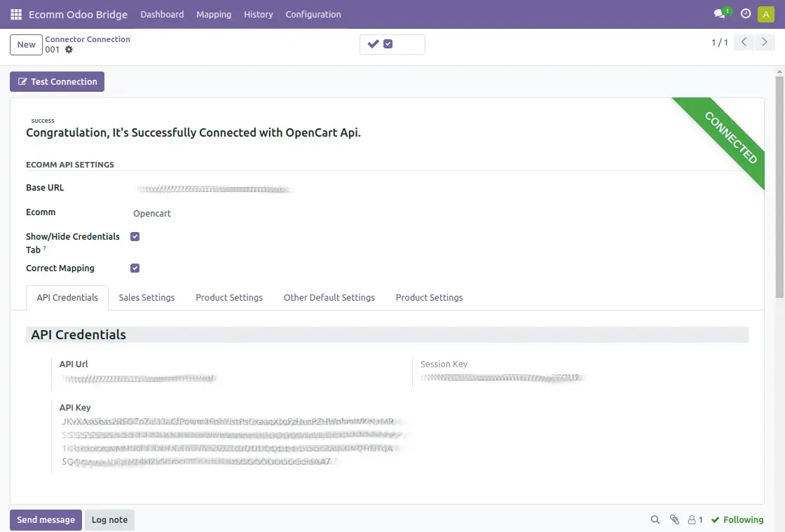Open the Other Default Settings tab
This screenshot has width=785, height=532.
(x=329, y=297)
